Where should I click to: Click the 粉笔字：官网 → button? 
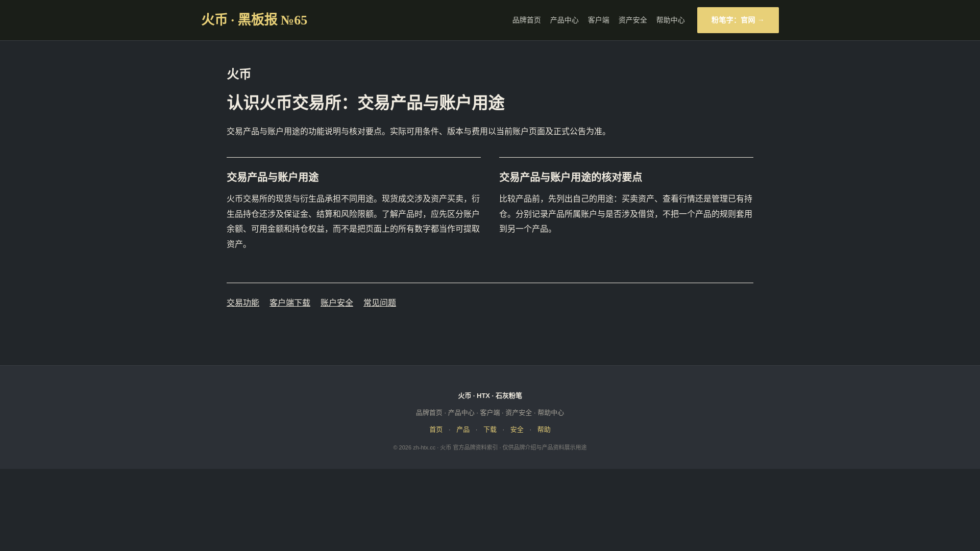tap(738, 20)
